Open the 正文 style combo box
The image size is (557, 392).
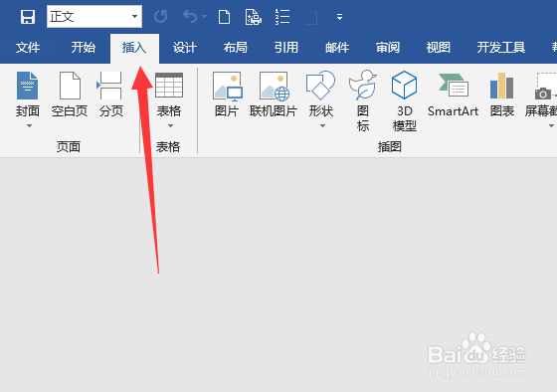pos(94,16)
